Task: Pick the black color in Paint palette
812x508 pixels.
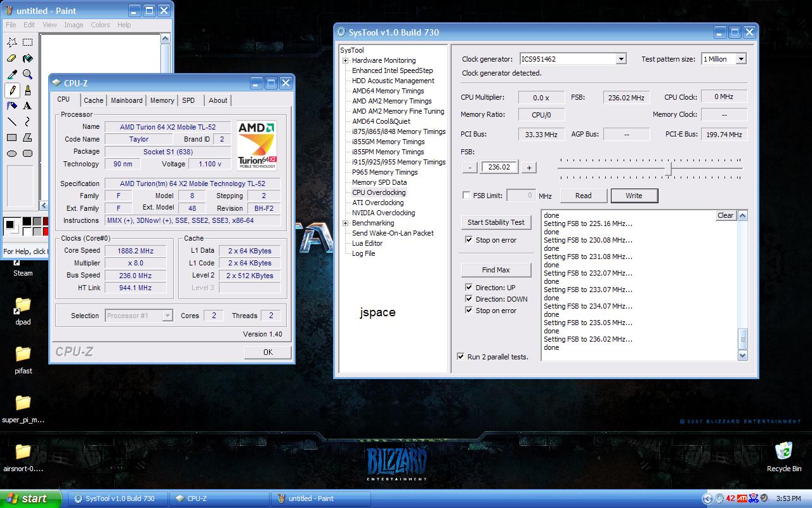Action: tap(27, 222)
